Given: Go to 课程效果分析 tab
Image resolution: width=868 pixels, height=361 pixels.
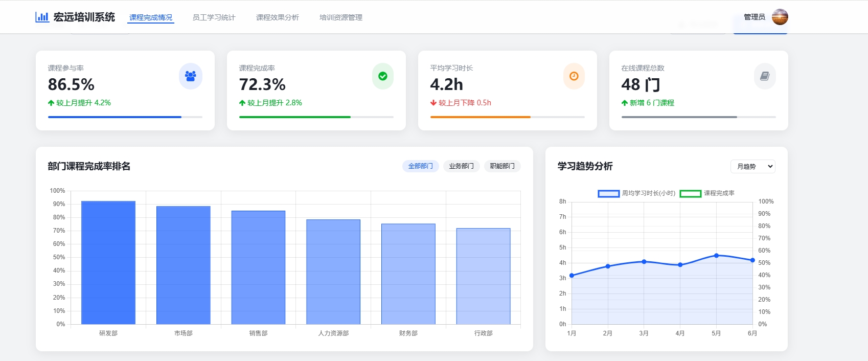Looking at the screenshot, I should pyautogui.click(x=277, y=17).
